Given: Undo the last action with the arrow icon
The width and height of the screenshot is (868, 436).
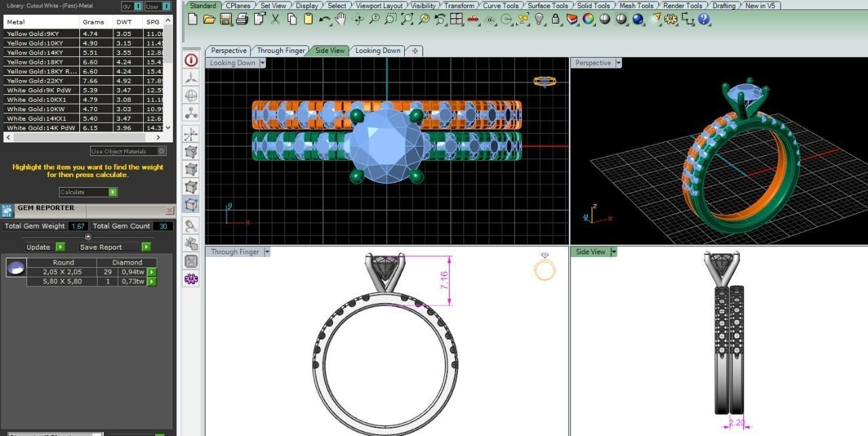Looking at the screenshot, I should pos(324,19).
